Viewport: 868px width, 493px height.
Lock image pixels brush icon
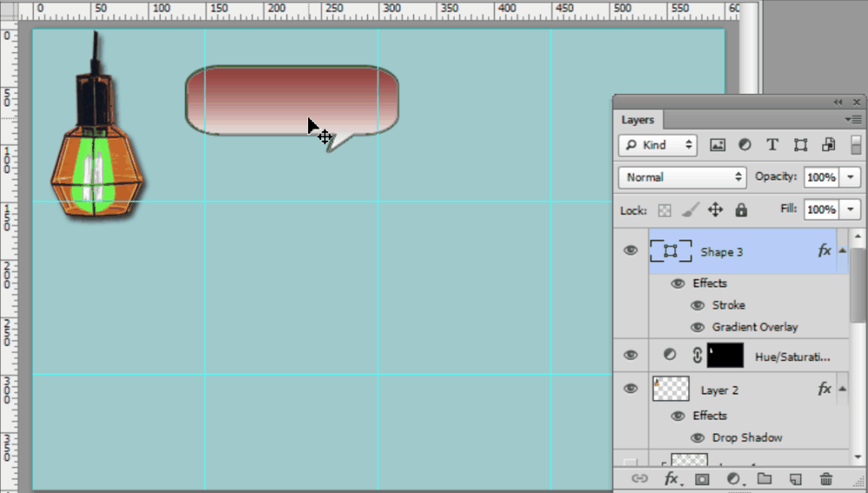click(690, 210)
